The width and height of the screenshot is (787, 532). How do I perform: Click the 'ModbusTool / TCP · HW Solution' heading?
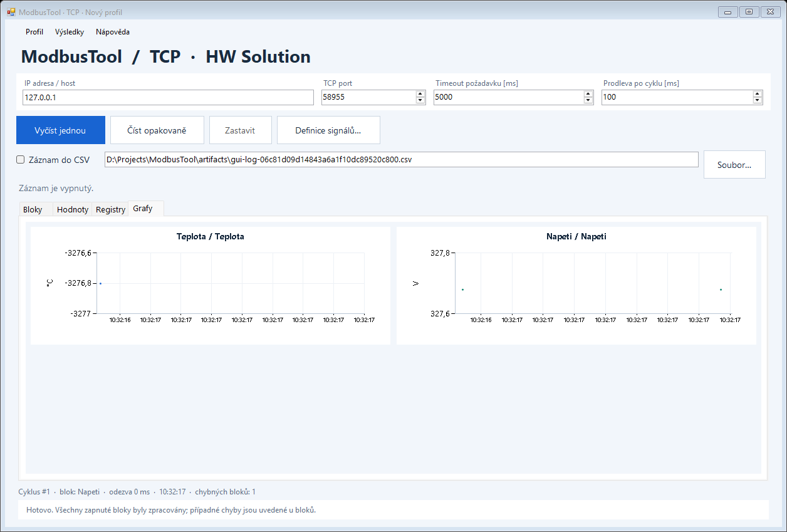[166, 57]
